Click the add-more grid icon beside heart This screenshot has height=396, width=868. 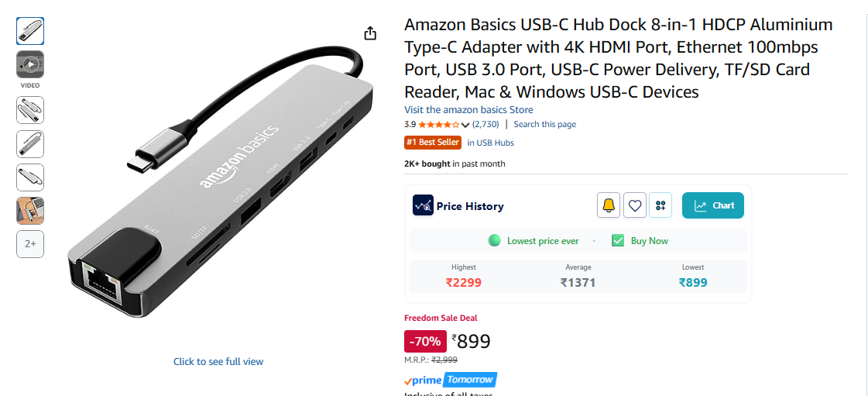click(x=660, y=205)
